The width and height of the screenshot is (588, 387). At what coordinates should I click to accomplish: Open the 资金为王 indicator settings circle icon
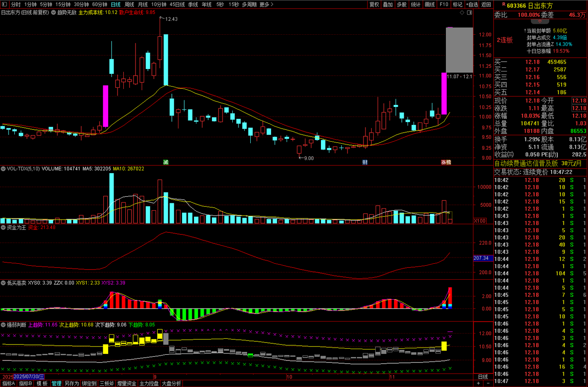click(3, 227)
